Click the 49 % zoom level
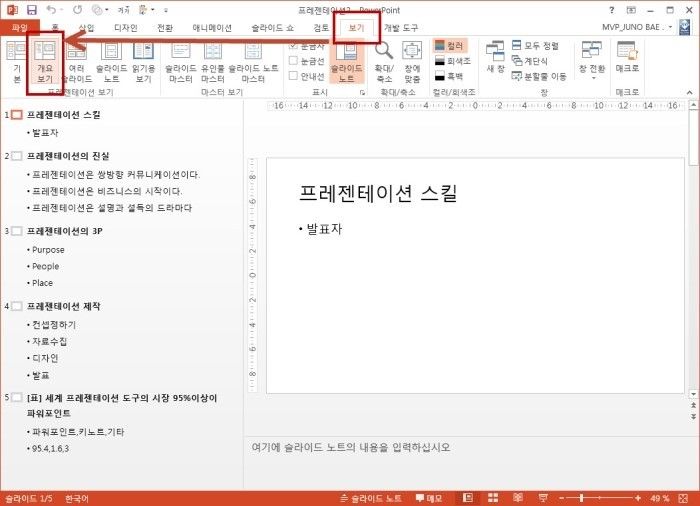This screenshot has width=700, height=506. 660,498
